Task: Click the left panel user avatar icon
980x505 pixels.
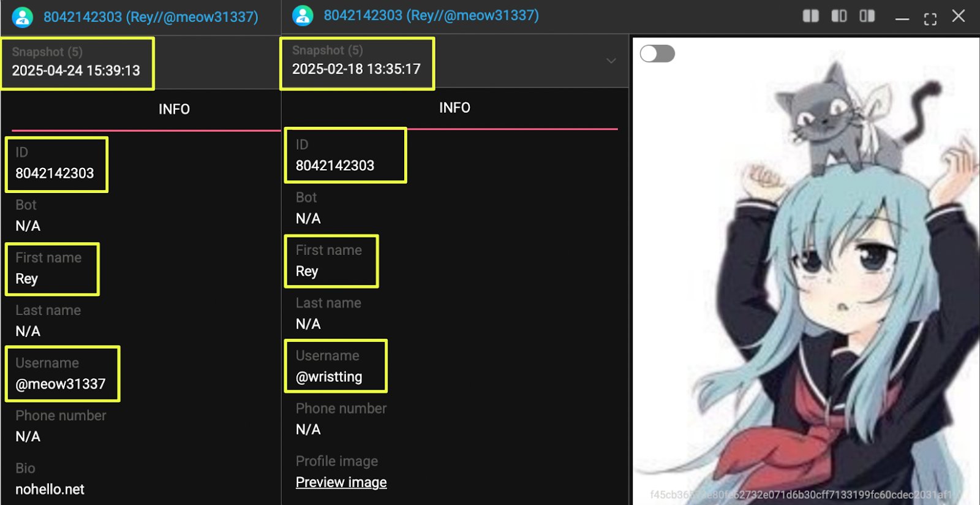Action: pyautogui.click(x=23, y=17)
